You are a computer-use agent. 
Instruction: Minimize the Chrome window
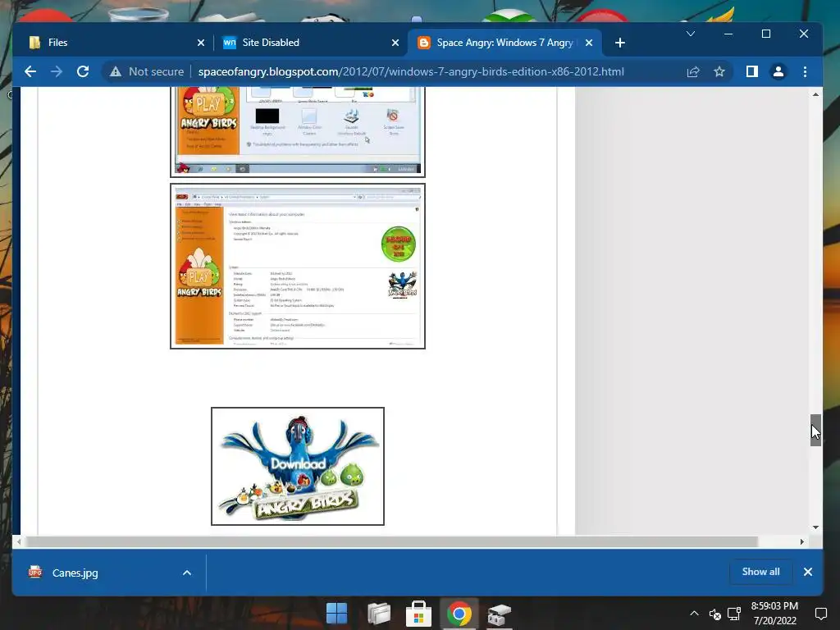[x=728, y=34]
